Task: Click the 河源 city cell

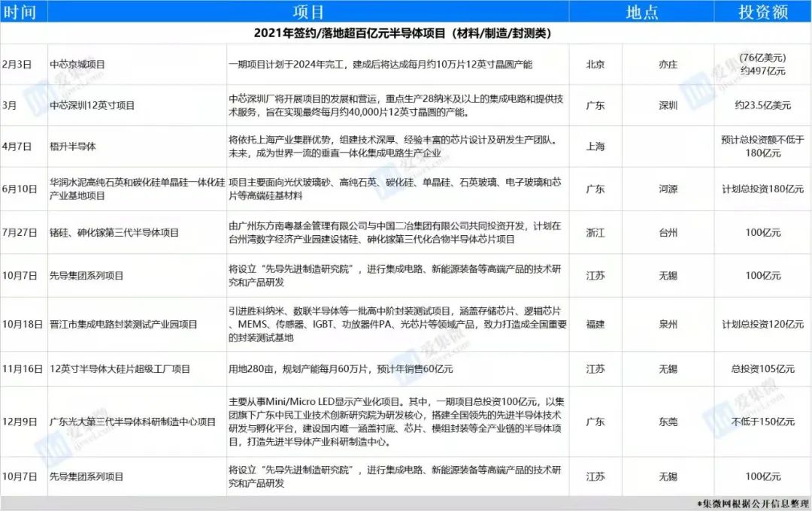Action: (668, 189)
